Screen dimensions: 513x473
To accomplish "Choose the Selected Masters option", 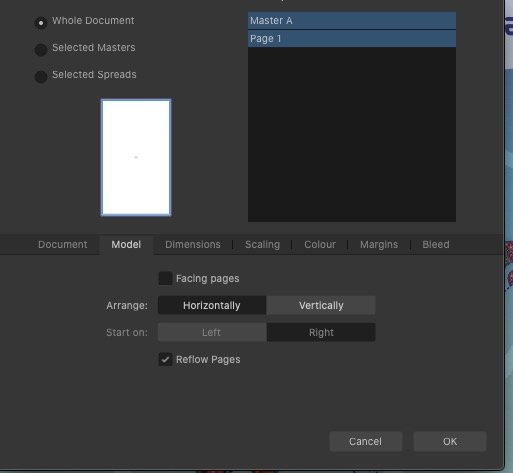I will tap(41, 50).
